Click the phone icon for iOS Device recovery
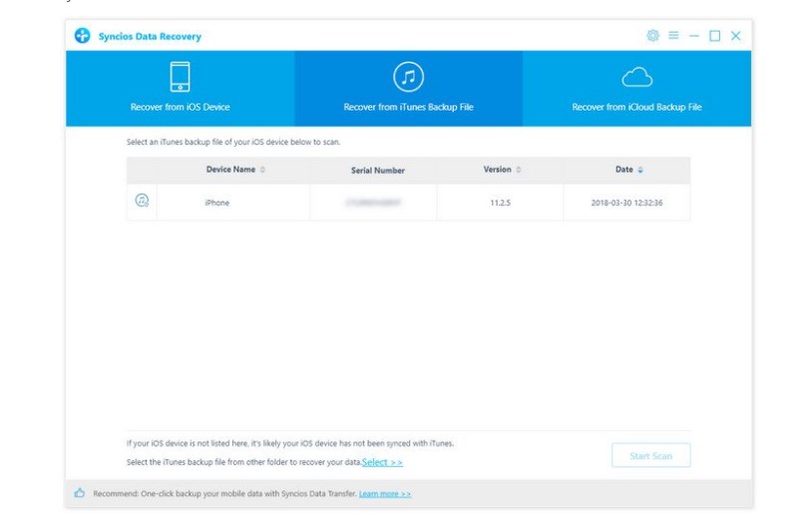 point(180,77)
